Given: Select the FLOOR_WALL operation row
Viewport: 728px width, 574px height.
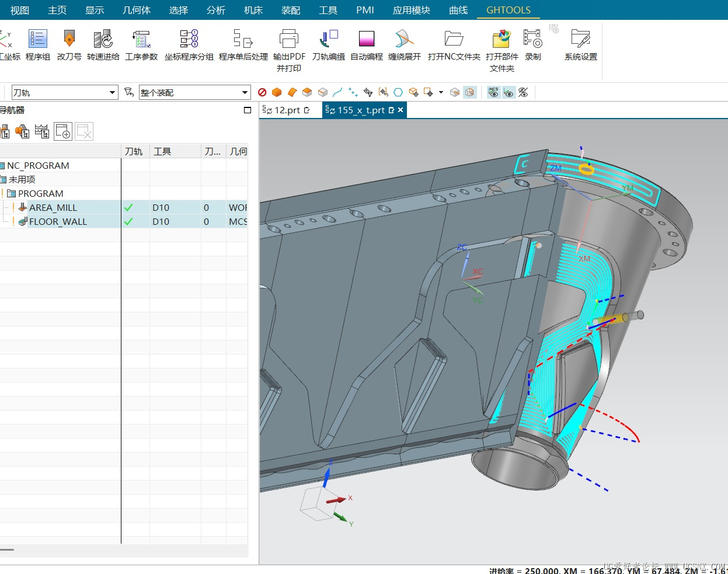Looking at the screenshot, I should (58, 221).
